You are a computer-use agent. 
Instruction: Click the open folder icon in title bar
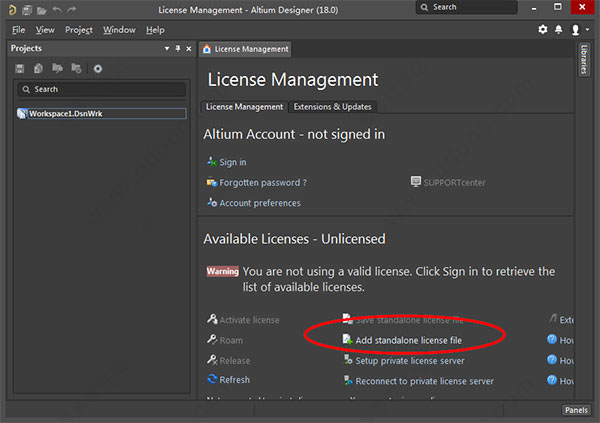(x=42, y=9)
